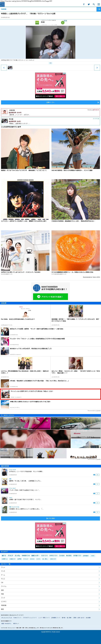Open the おそ松さん latest photo row

51,472
